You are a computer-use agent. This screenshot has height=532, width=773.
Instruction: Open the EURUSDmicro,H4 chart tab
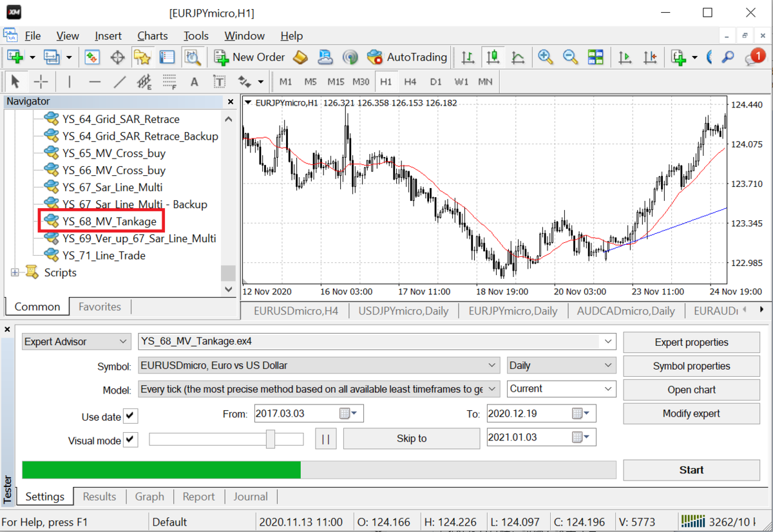[296, 311]
